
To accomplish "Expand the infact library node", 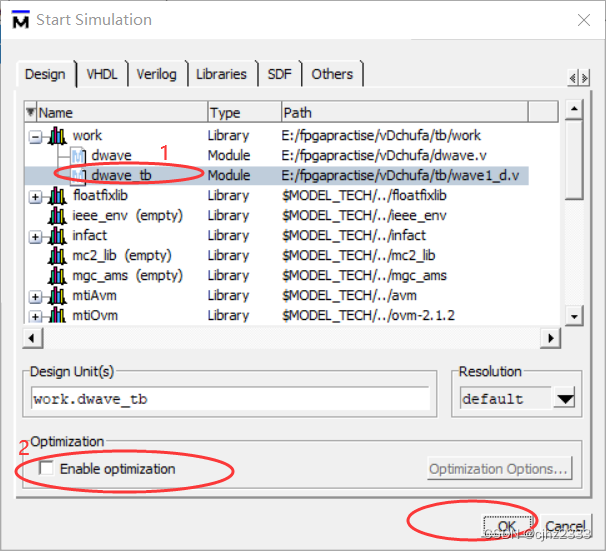I will [35, 237].
